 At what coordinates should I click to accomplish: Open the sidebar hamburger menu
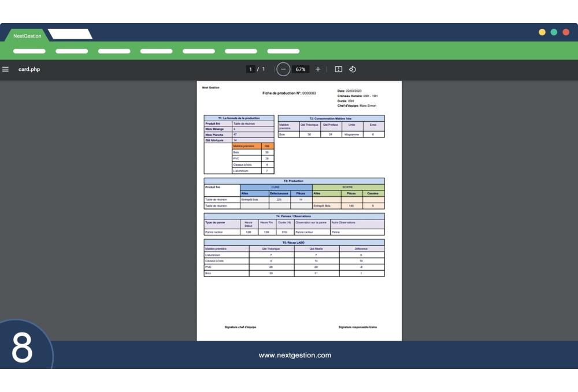[6, 69]
